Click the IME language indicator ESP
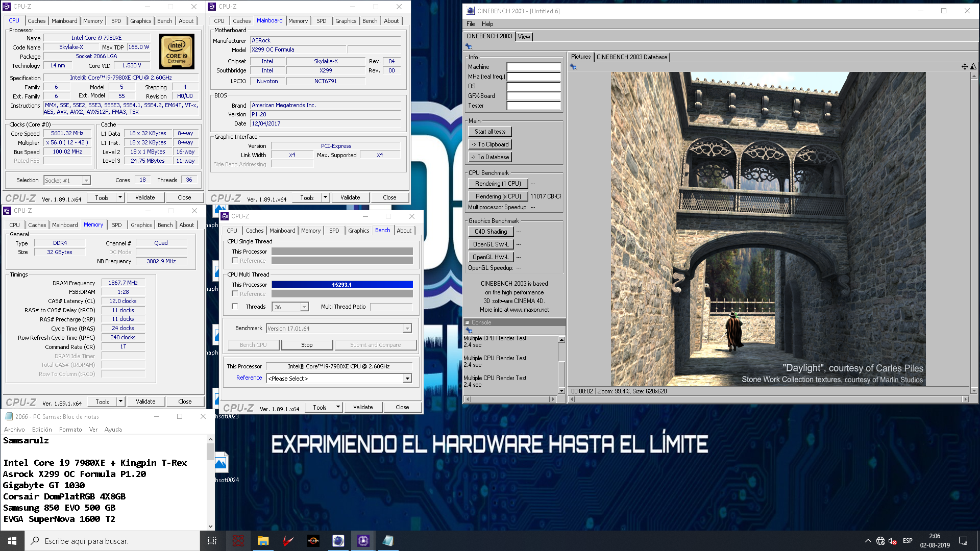The image size is (980, 551). pyautogui.click(x=908, y=541)
